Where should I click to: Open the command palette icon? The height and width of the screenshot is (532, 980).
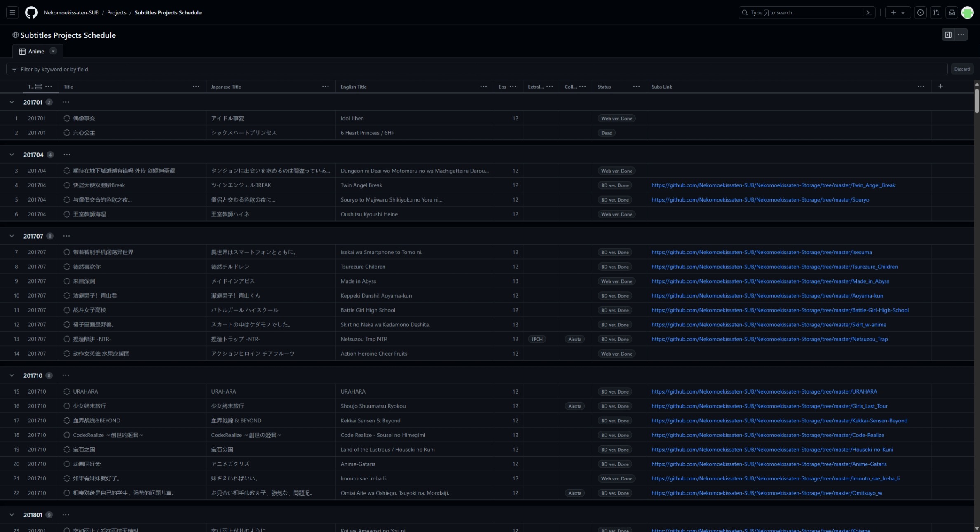(869, 12)
